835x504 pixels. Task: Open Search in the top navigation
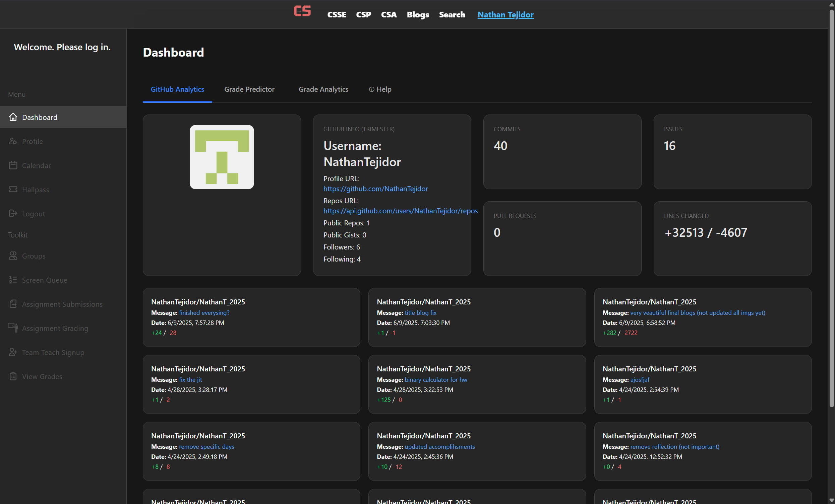[x=452, y=14]
